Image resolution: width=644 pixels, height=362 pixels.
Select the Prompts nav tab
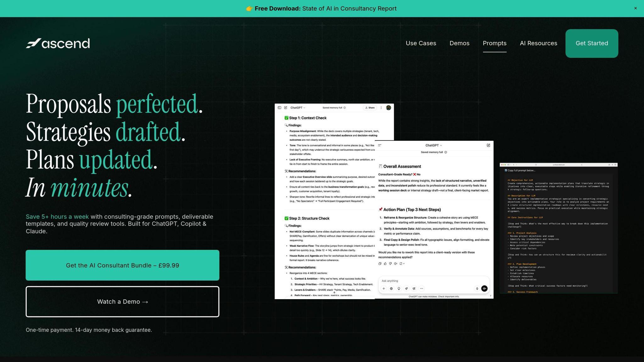click(x=495, y=43)
